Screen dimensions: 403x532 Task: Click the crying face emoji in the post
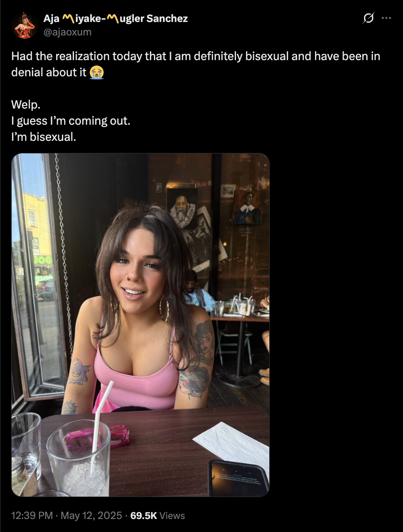(x=97, y=73)
